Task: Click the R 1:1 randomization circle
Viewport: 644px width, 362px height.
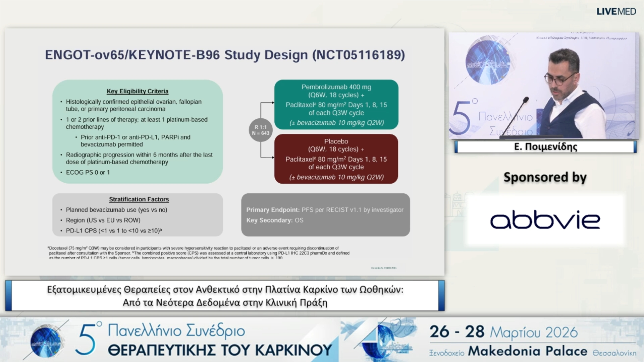Action: click(261, 130)
